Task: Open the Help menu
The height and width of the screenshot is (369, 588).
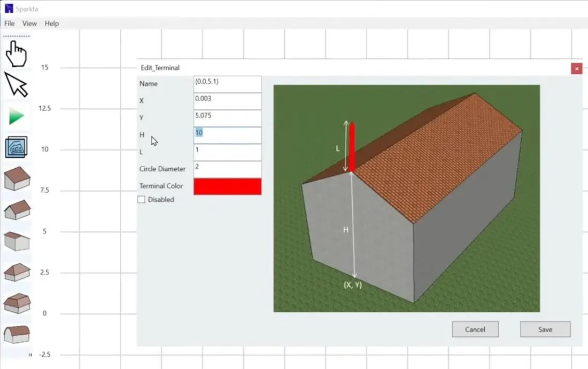Action: 52,23
